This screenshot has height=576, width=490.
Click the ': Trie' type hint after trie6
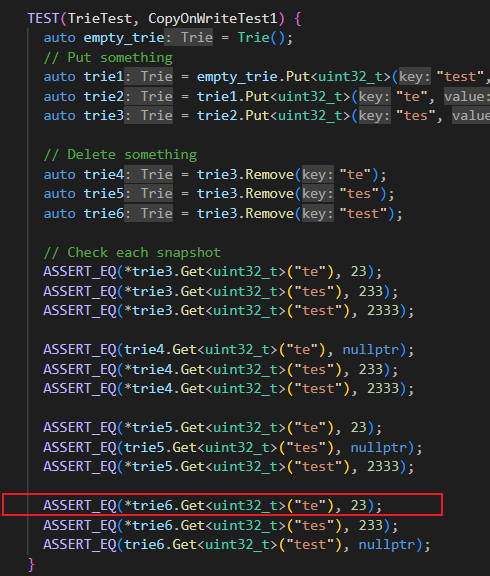click(x=148, y=213)
